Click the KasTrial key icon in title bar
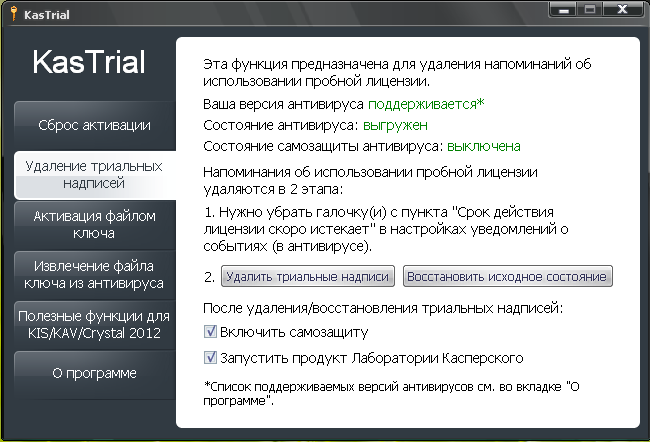Screen dimensions: 650x442 (14, 14)
